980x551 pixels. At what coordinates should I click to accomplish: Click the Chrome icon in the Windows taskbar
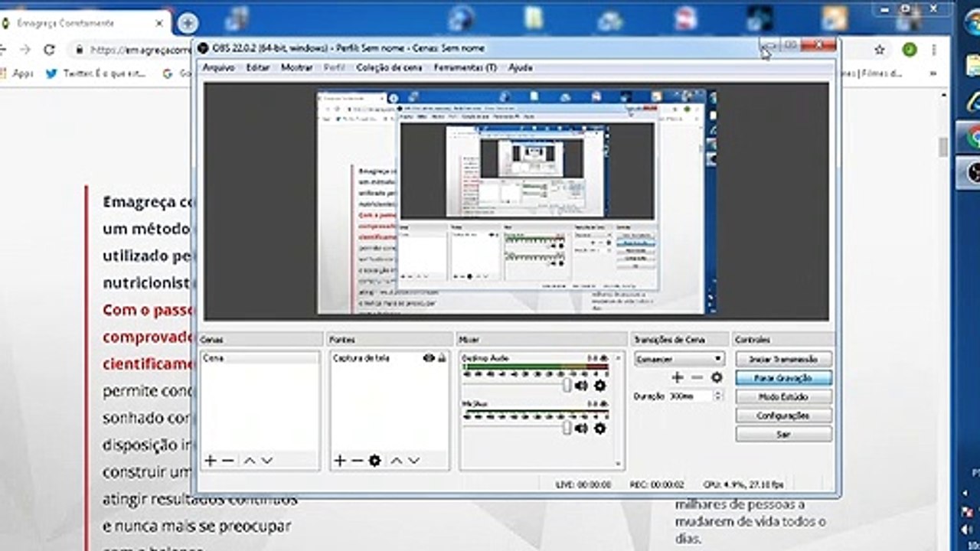pyautogui.click(x=972, y=138)
